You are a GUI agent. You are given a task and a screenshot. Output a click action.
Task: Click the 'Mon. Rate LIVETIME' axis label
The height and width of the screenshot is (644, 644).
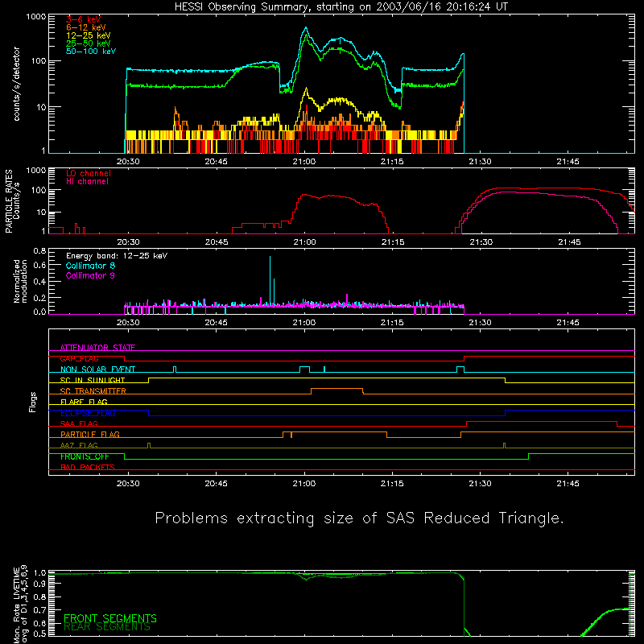click(x=16, y=605)
